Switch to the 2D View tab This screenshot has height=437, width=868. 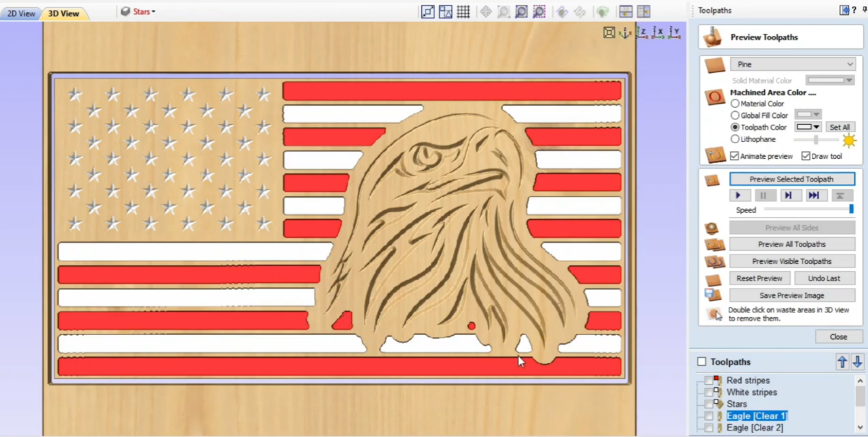[21, 14]
